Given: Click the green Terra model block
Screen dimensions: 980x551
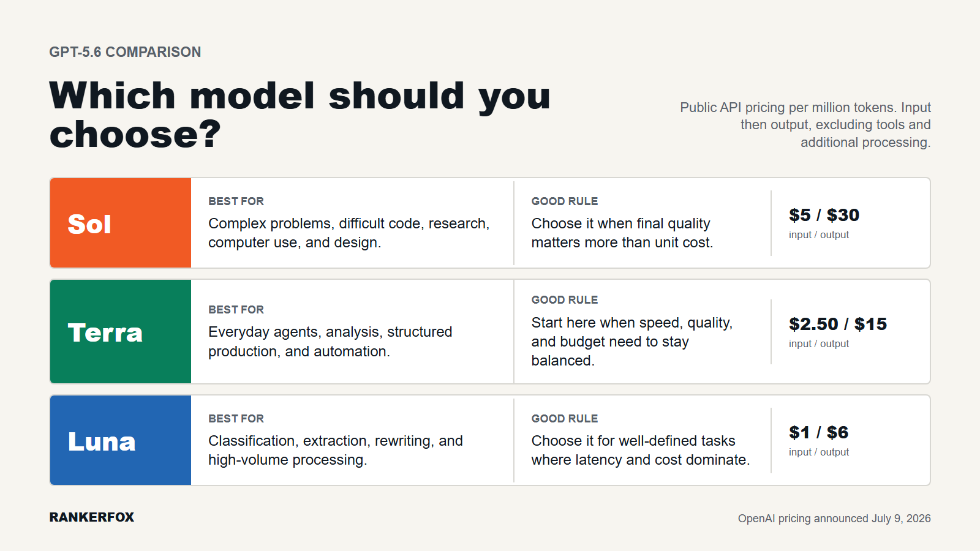Looking at the screenshot, I should [x=121, y=332].
